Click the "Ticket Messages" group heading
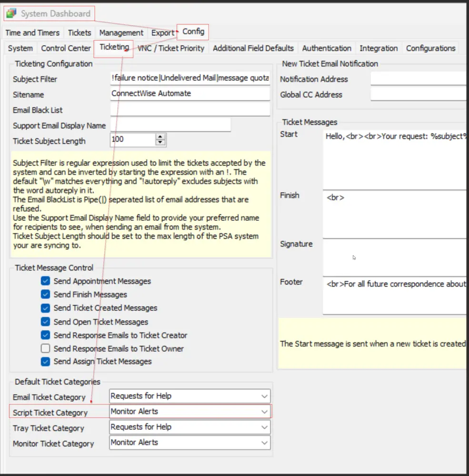Screen dimensions: 469x476 310,122
